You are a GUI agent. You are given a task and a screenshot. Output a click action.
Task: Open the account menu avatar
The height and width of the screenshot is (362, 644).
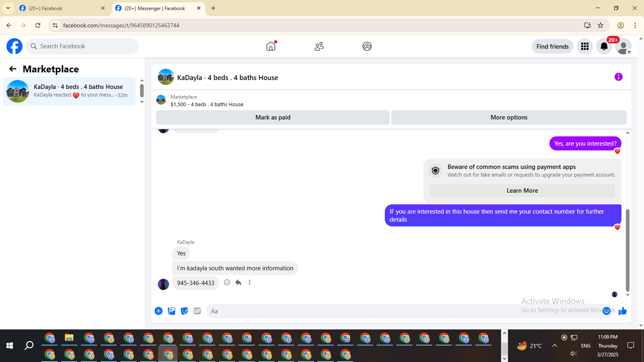(x=623, y=46)
